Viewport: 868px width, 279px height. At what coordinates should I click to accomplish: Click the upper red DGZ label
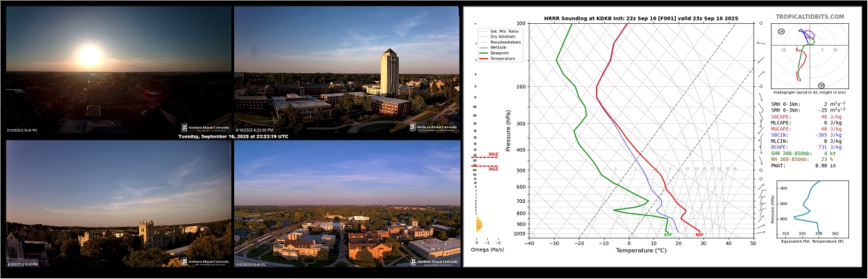coord(493,154)
